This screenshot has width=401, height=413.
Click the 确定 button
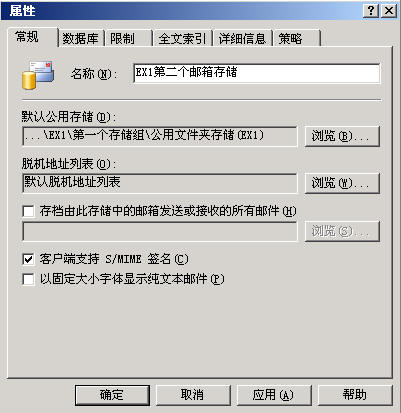pos(112,395)
